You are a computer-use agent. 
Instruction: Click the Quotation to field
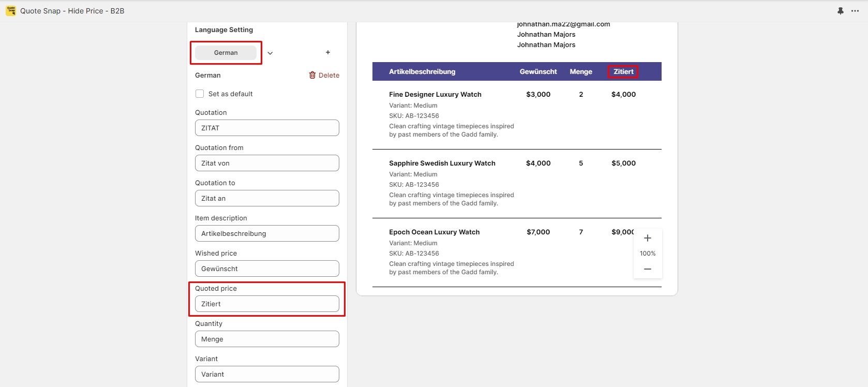click(x=267, y=198)
